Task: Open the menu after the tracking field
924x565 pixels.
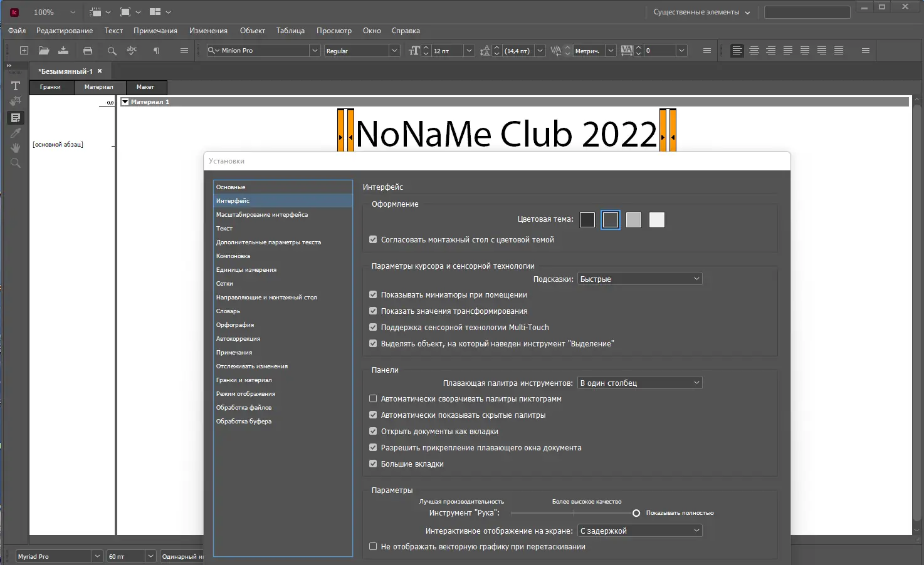Action: point(707,50)
